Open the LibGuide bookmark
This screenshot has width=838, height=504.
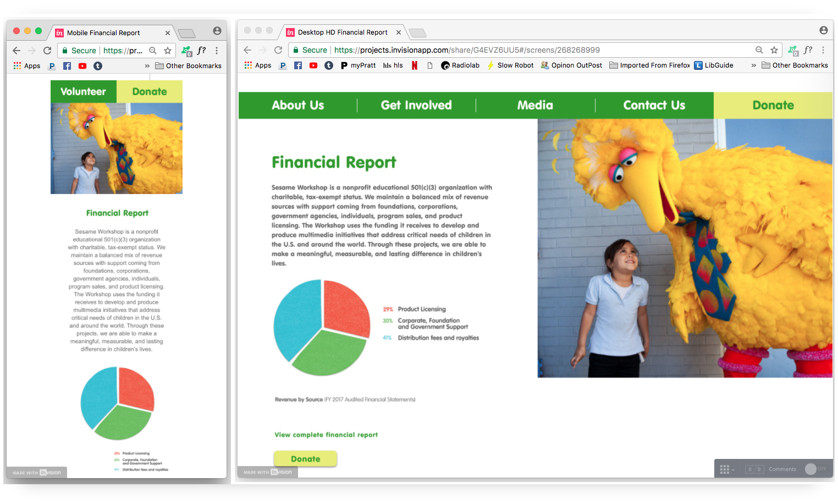coord(714,65)
